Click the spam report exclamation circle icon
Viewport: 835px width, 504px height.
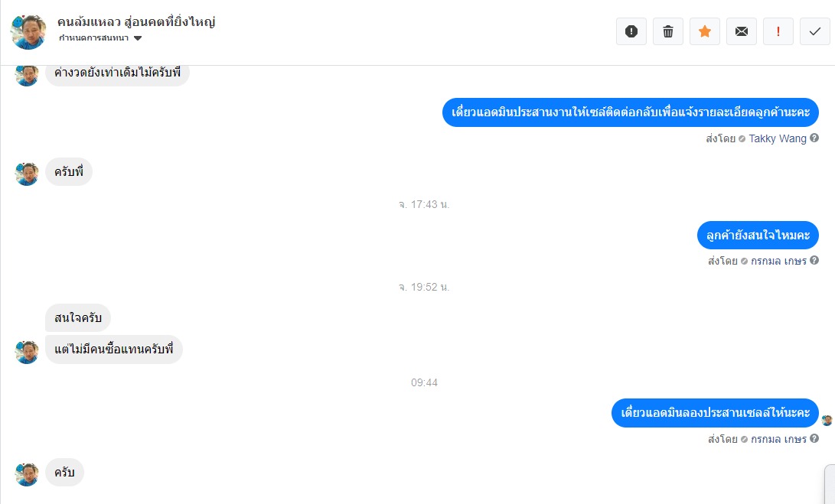pos(631,31)
